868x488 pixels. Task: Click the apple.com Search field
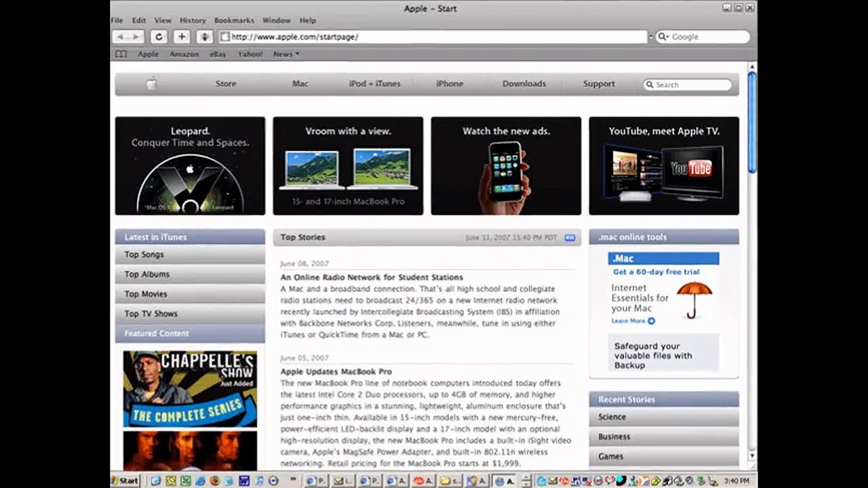click(688, 85)
